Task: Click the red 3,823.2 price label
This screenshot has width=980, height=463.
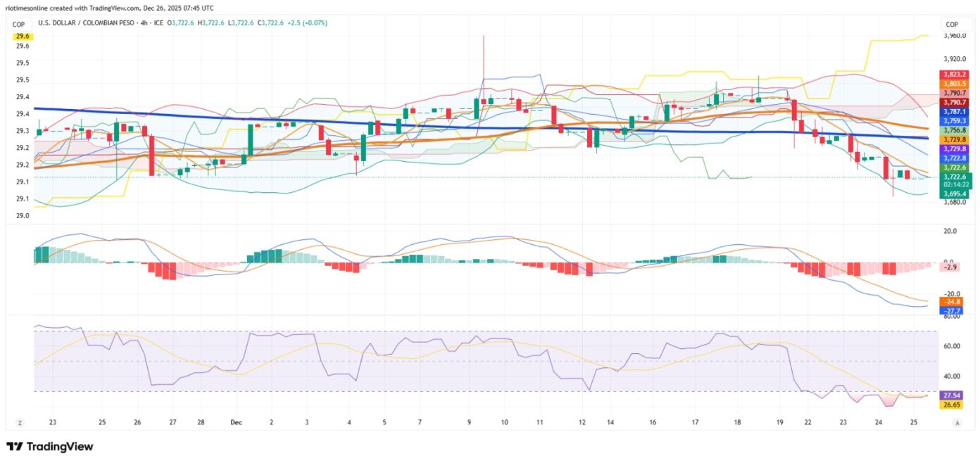Action: click(x=953, y=75)
